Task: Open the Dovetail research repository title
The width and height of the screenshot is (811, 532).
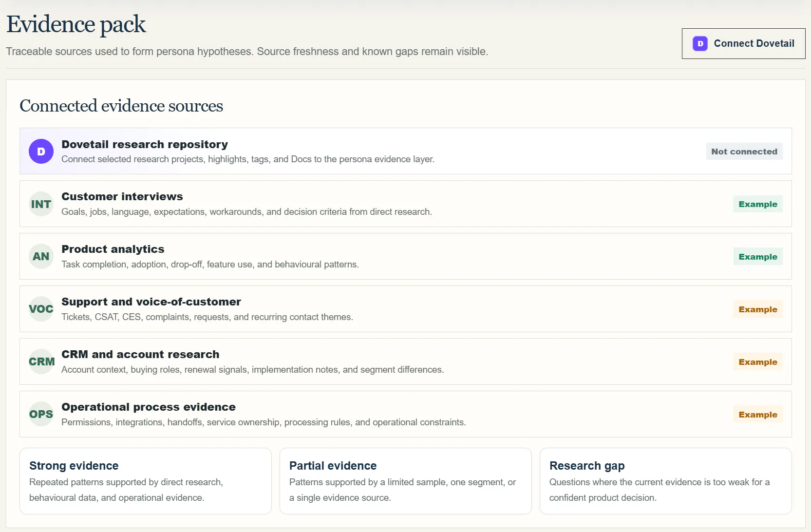Action: pos(145,144)
